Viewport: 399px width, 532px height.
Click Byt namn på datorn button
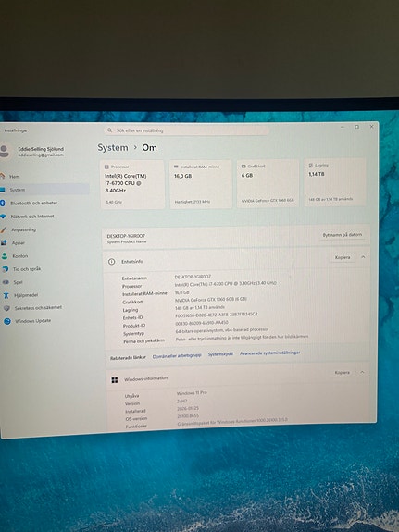point(342,235)
